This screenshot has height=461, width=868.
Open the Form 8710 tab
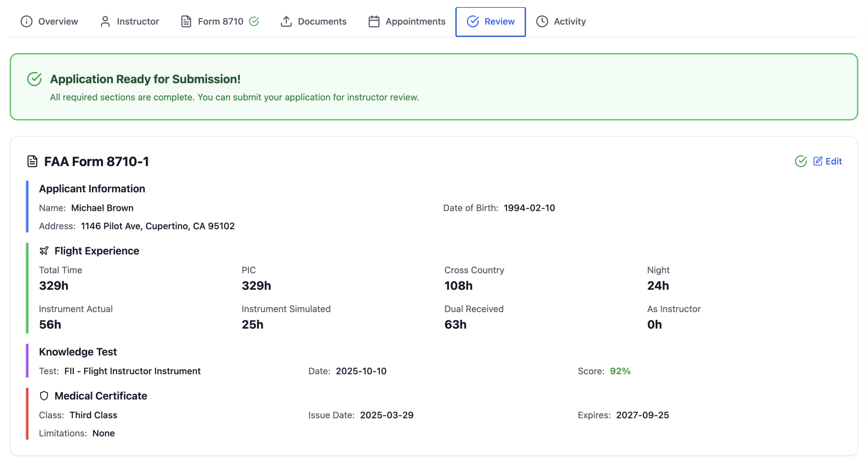pos(220,21)
